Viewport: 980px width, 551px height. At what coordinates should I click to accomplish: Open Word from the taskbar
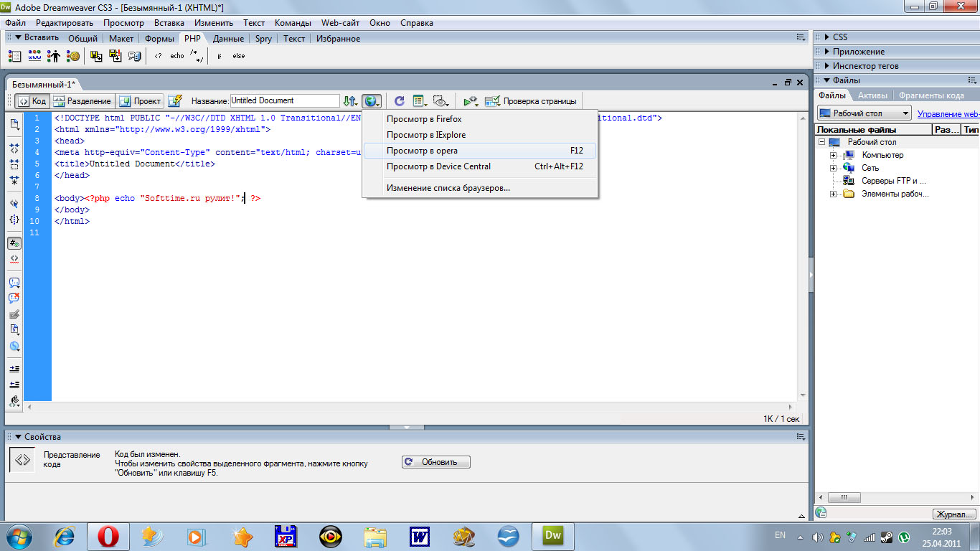click(x=420, y=536)
